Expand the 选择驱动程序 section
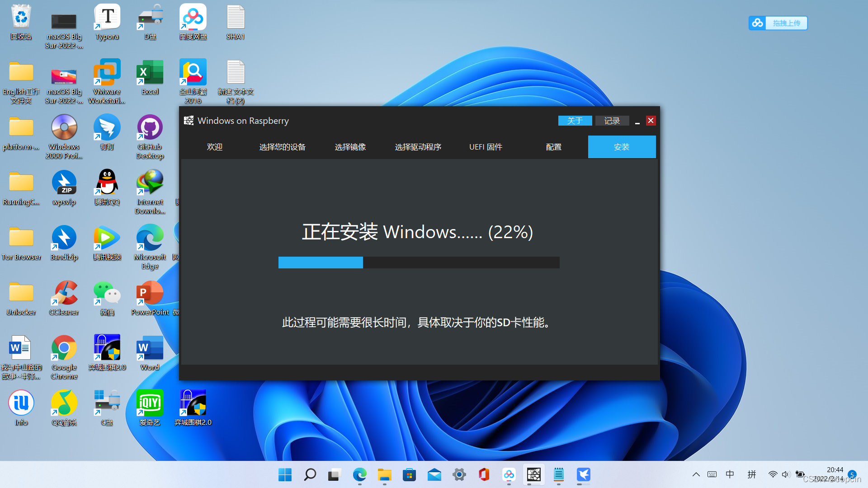Screen dimensions: 868x488 [x=417, y=146]
